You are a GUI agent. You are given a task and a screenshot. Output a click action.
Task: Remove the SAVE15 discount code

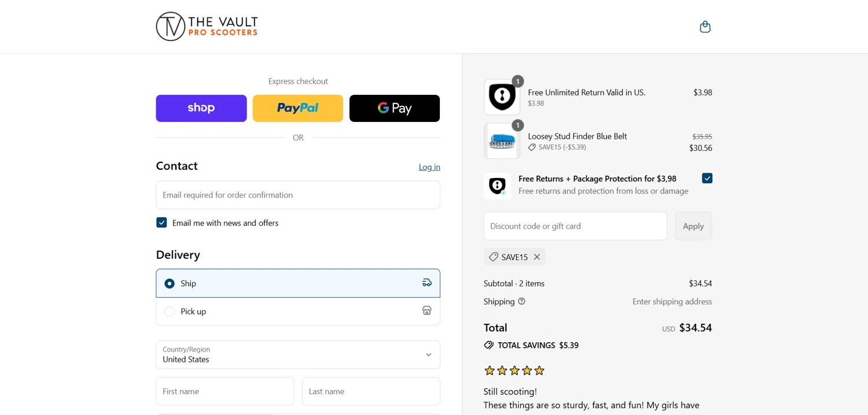tap(537, 257)
